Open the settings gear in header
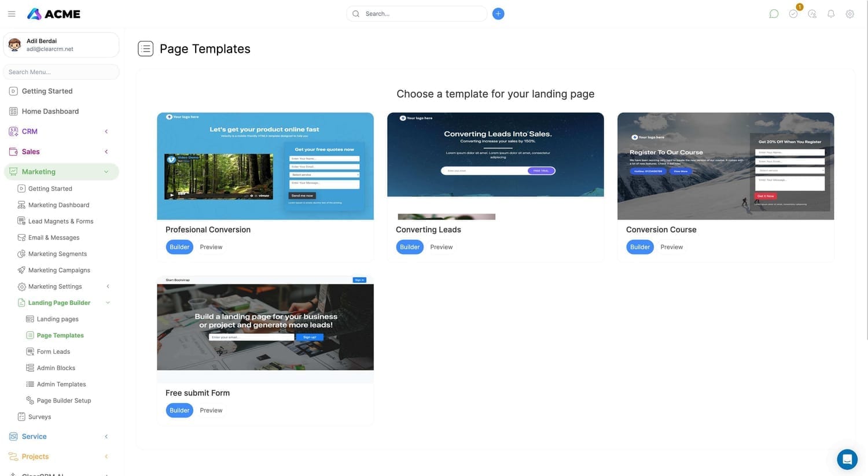 pyautogui.click(x=850, y=14)
